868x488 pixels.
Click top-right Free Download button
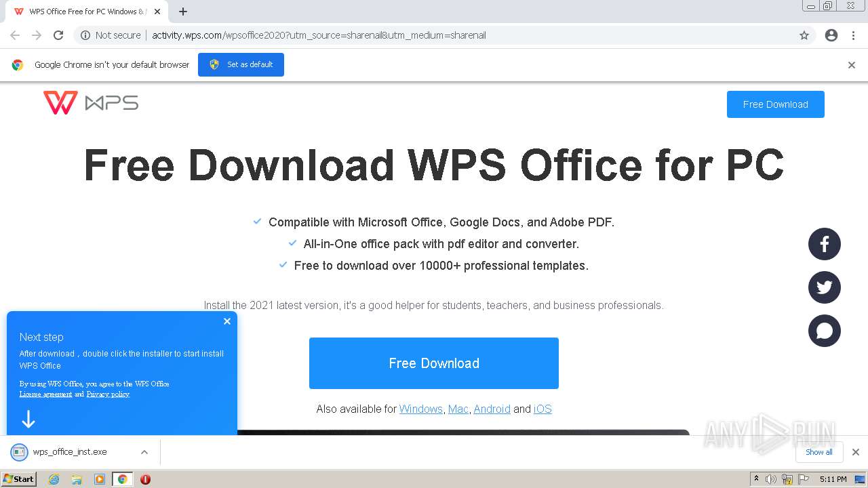click(x=776, y=104)
